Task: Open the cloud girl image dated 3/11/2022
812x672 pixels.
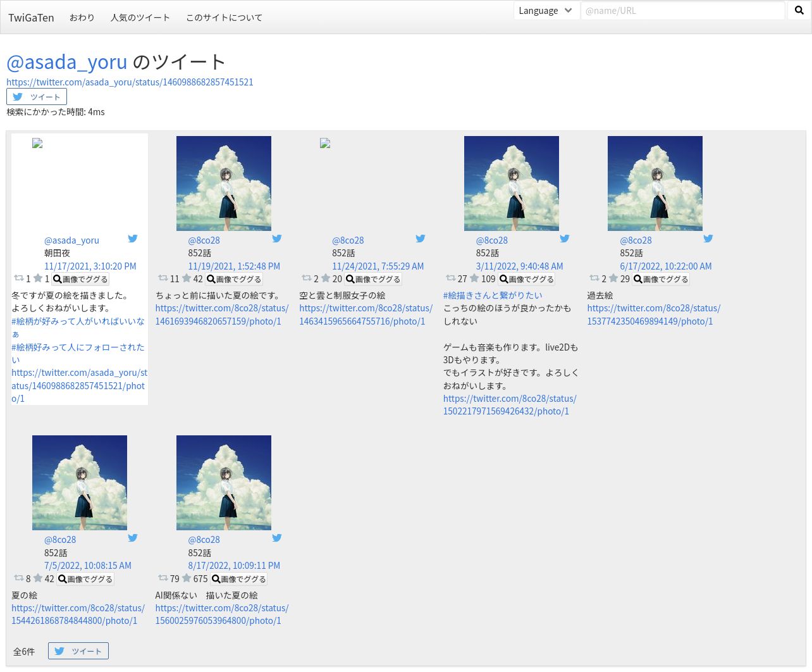Action: click(x=512, y=184)
